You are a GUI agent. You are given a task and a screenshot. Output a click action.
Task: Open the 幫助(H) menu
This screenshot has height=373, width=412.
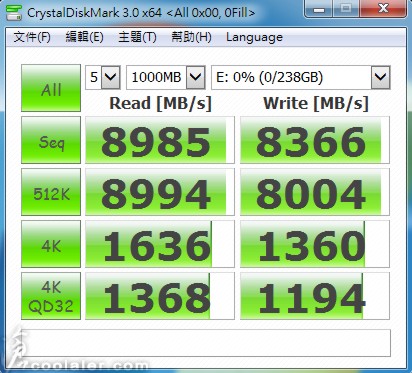click(x=191, y=37)
